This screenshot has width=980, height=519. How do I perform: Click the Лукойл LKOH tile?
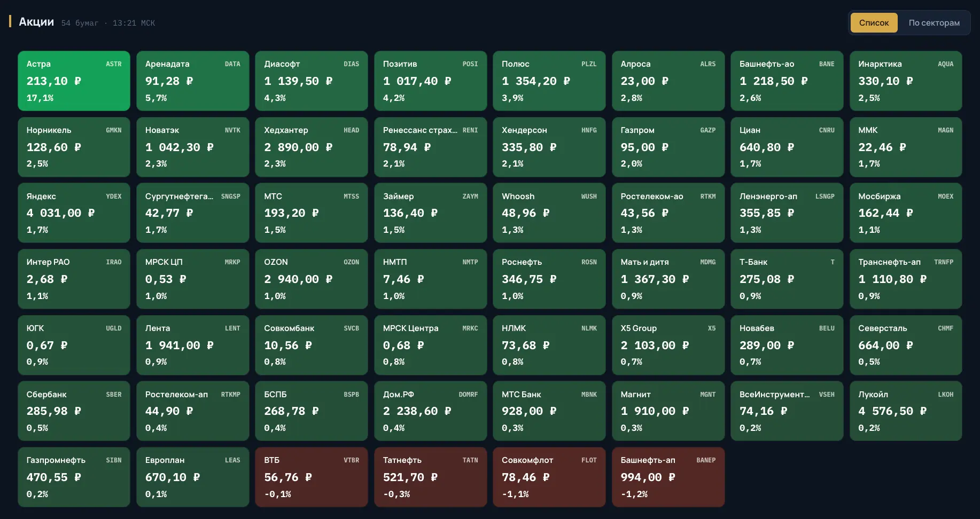click(x=906, y=411)
